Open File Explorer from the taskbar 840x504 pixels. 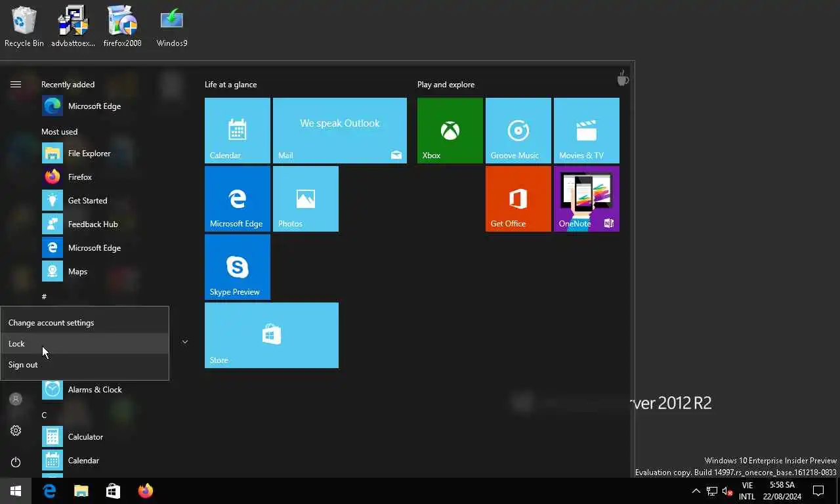pos(81,491)
